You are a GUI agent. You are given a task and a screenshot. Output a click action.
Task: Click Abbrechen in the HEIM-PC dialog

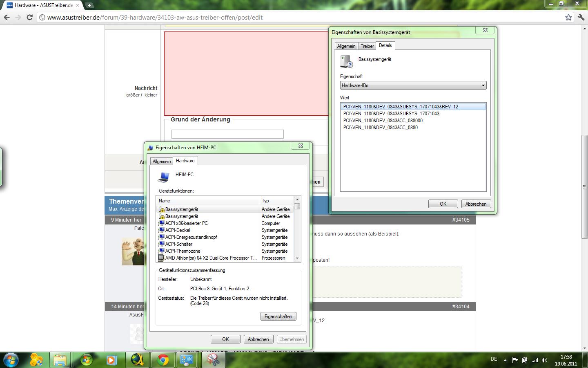coord(258,339)
